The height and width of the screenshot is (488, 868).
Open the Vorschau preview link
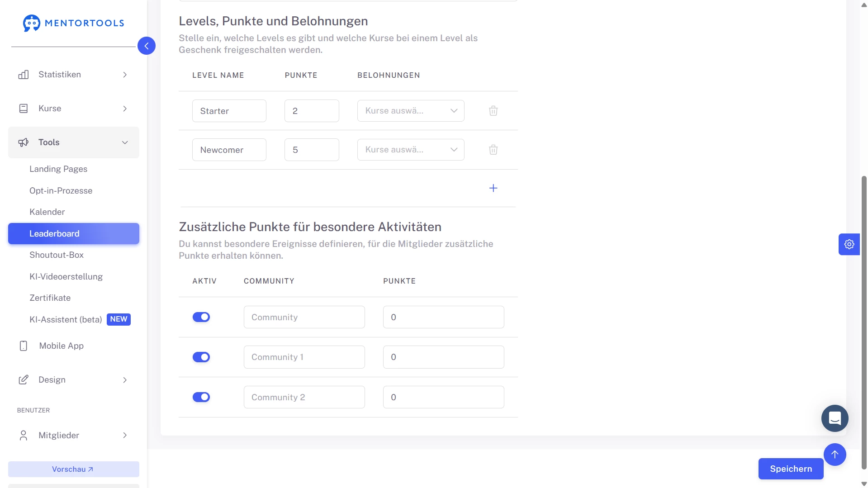click(x=73, y=469)
